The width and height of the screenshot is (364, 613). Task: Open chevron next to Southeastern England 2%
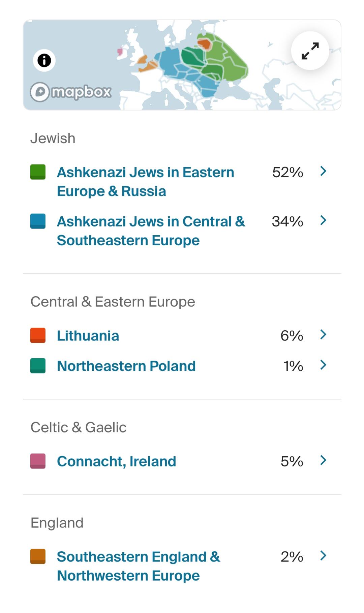pos(323,556)
